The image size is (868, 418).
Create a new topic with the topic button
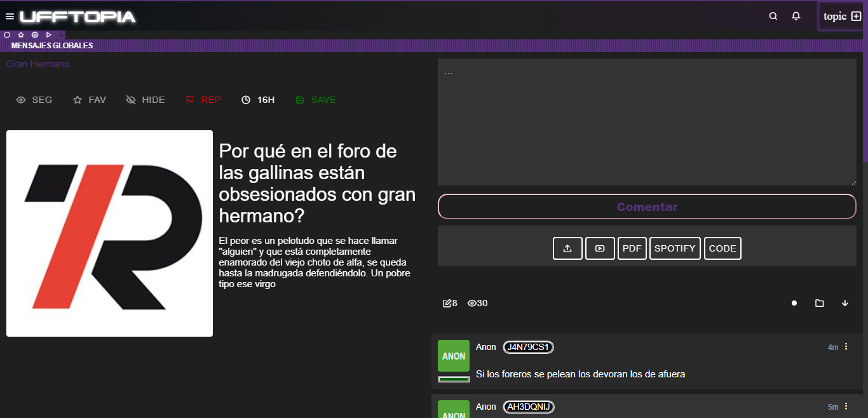click(x=842, y=17)
